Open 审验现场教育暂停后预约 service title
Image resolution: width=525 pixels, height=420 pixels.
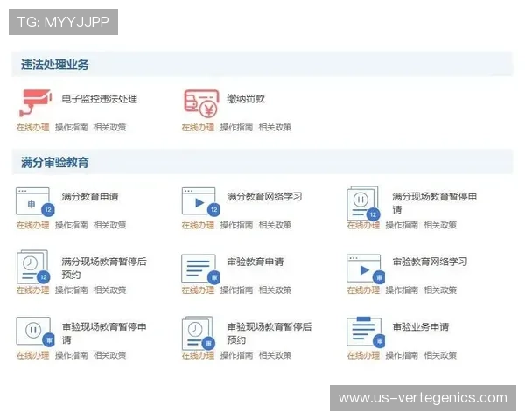tap(269, 333)
